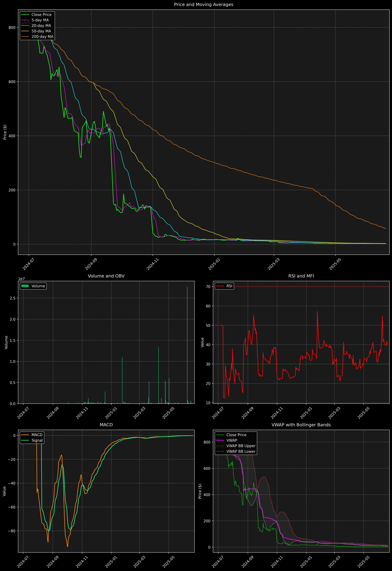Click the 'Volume' vertical axis label

point(6,342)
